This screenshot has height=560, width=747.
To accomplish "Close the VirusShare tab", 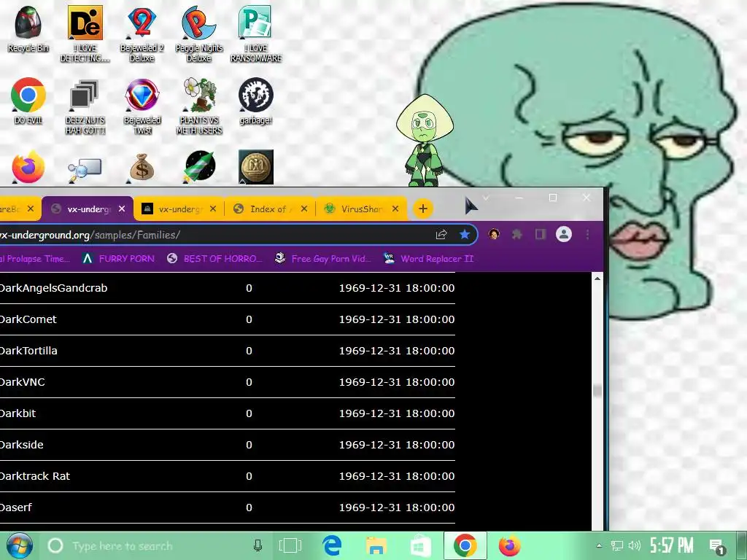I will click(395, 209).
